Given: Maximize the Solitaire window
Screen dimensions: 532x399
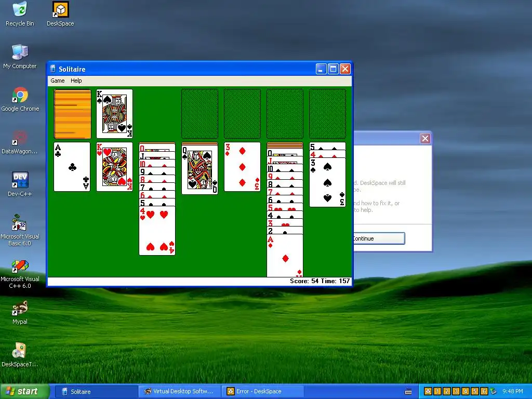Looking at the screenshot, I should tap(333, 69).
